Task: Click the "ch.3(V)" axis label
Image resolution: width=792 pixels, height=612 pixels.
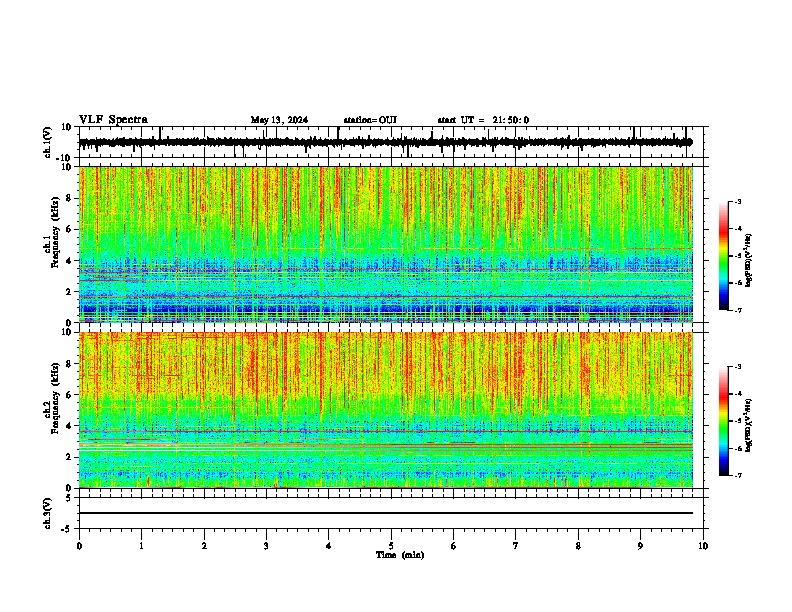Action: click(x=48, y=513)
